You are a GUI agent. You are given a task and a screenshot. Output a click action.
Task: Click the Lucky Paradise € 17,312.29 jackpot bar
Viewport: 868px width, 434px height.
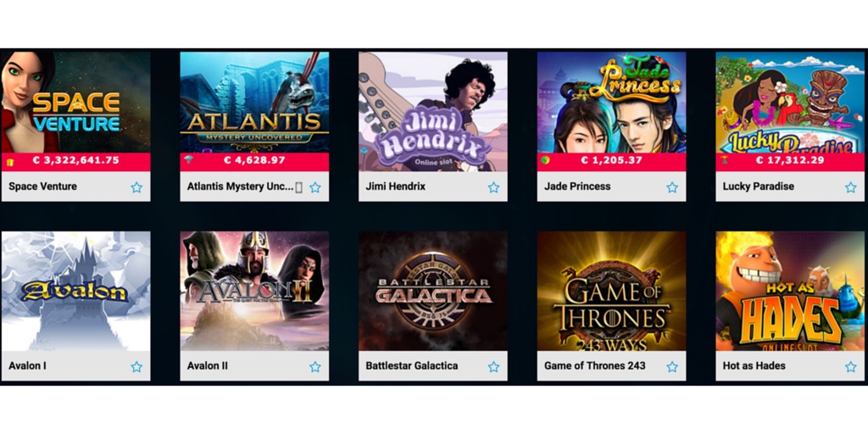tap(791, 162)
